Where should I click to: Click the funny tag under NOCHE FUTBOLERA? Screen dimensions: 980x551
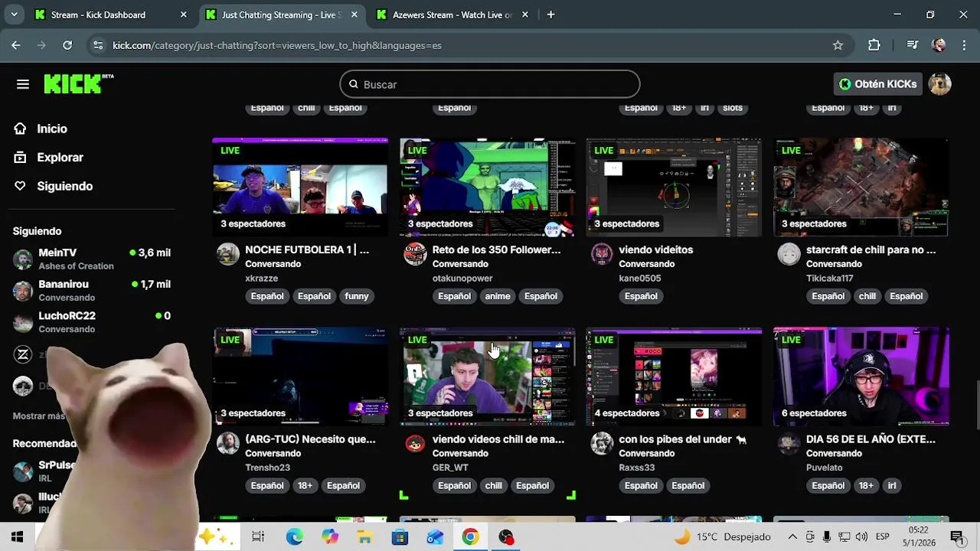pyautogui.click(x=357, y=296)
